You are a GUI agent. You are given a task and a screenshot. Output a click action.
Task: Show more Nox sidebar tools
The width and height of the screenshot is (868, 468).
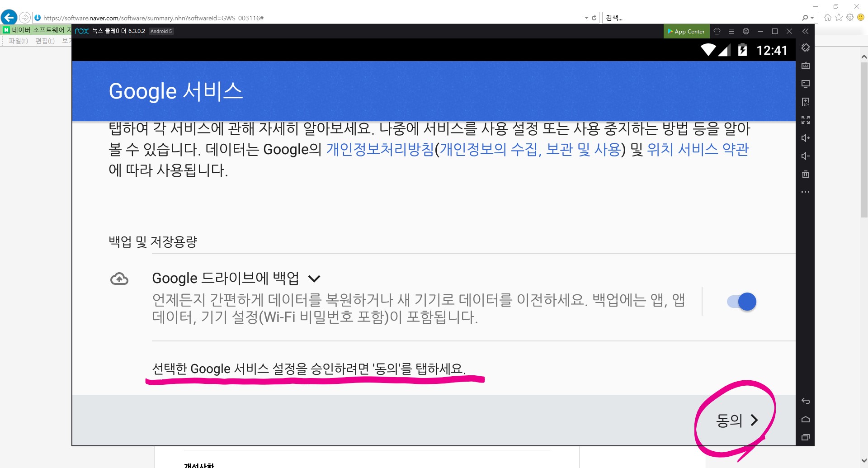point(806,192)
